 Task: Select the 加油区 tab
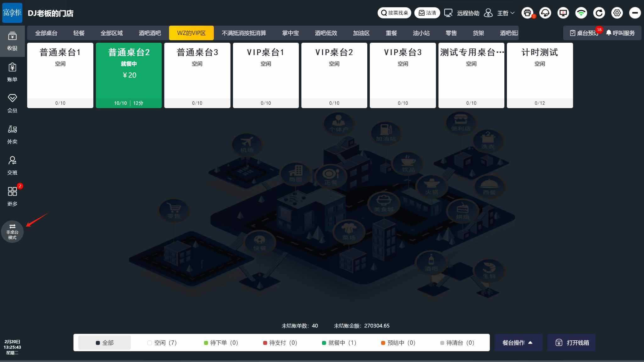361,33
